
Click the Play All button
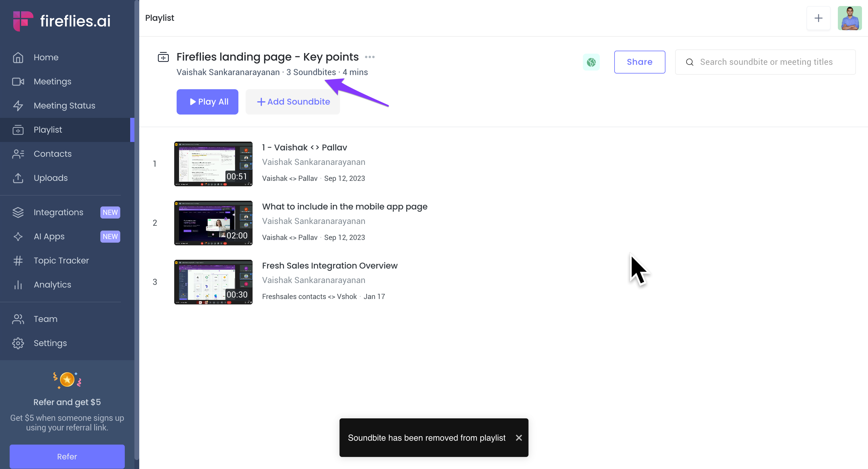click(207, 102)
